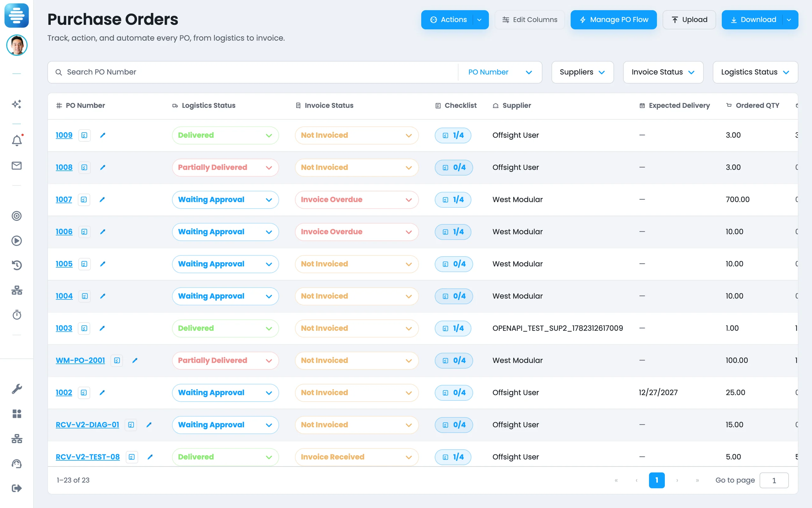Open checklist icon next to PO 1003
This screenshot has width=812, height=508.
tap(84, 328)
